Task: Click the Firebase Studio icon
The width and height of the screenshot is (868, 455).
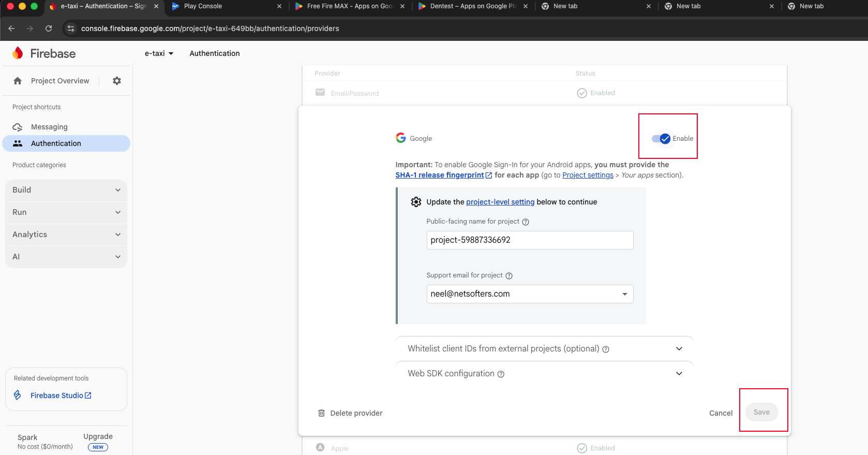Action: coord(18,395)
